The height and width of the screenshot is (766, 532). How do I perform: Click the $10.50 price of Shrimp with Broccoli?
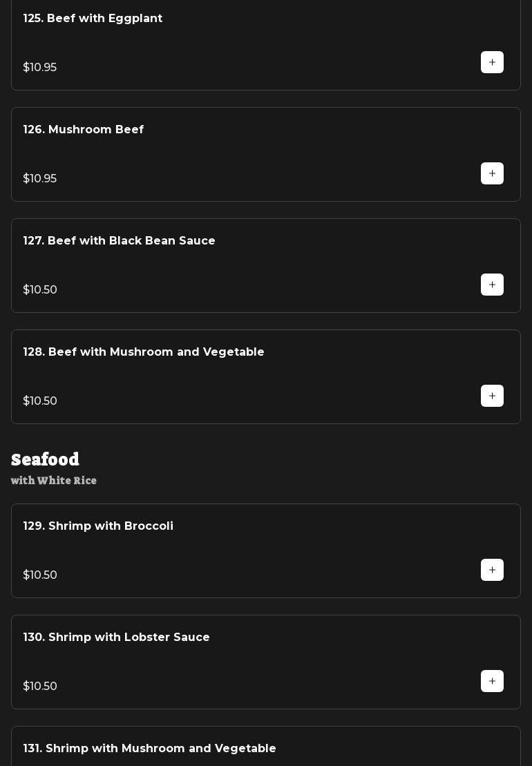coord(40,575)
